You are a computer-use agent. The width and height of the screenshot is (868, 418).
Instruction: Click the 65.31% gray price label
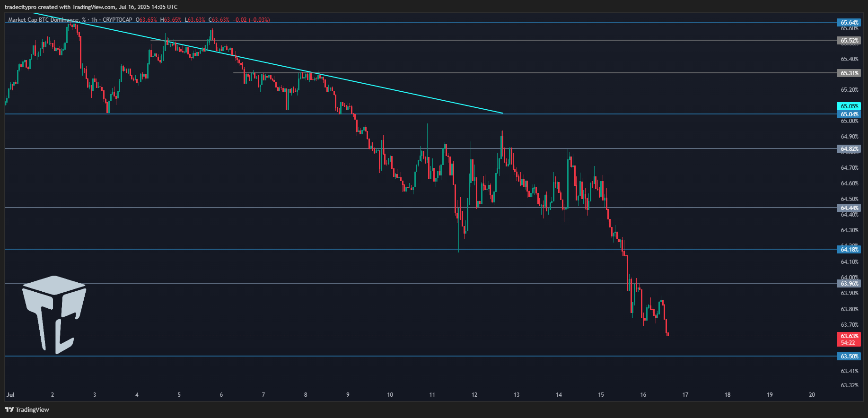tap(849, 73)
